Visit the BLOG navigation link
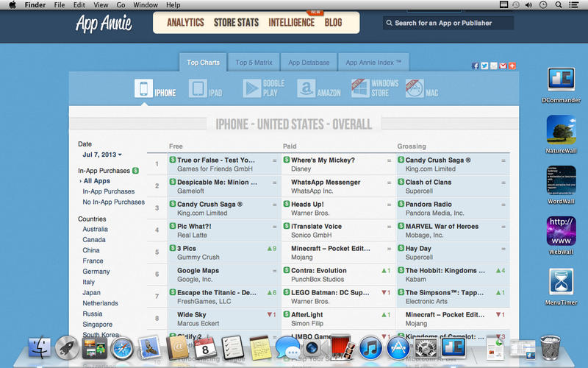The image size is (588, 368). [x=333, y=23]
